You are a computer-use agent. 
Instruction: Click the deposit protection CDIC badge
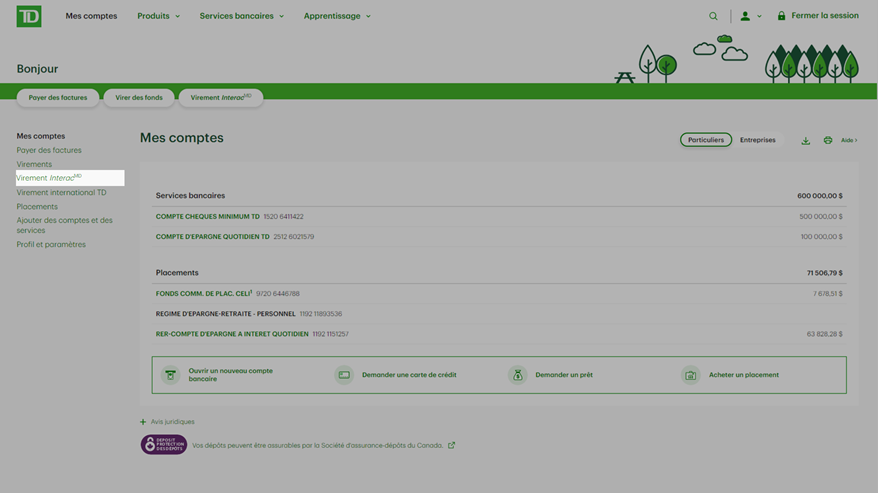pos(164,445)
